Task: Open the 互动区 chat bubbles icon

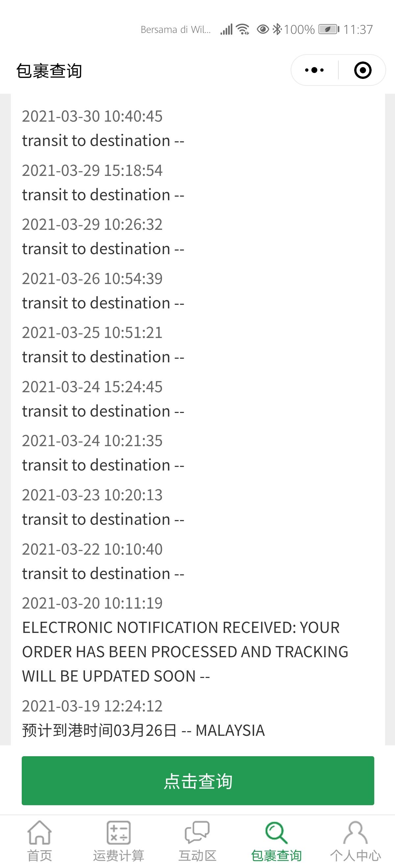Action: pos(197,832)
